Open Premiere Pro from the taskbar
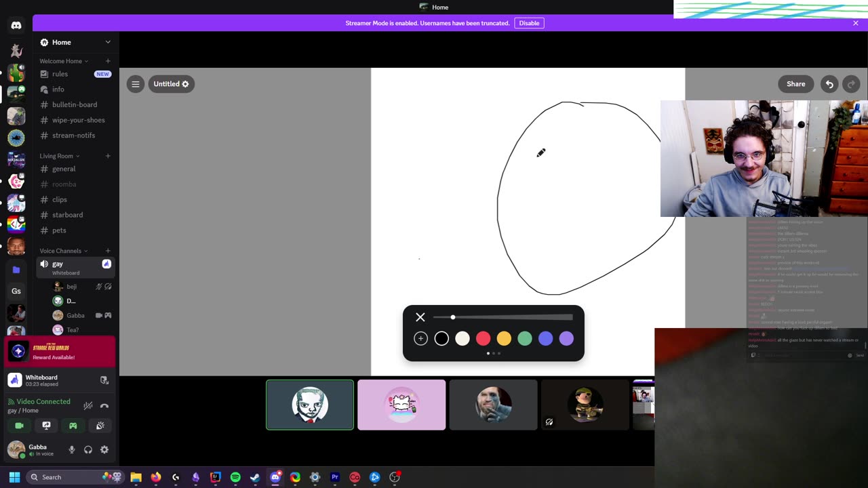 (334, 477)
